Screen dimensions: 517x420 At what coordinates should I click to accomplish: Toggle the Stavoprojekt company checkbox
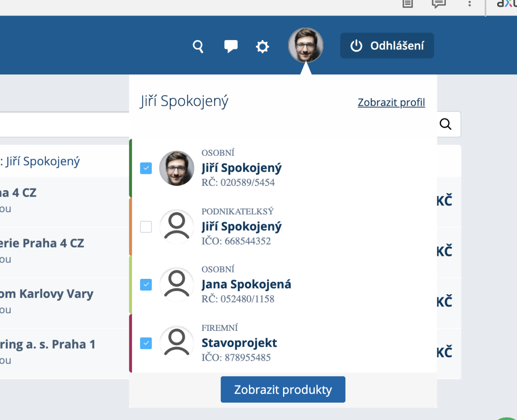tap(146, 343)
